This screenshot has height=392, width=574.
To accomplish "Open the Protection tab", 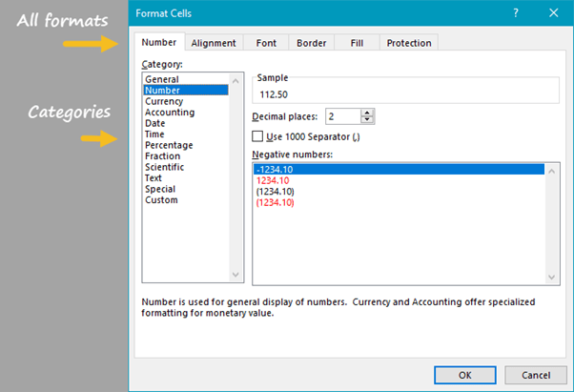I will pyautogui.click(x=409, y=43).
